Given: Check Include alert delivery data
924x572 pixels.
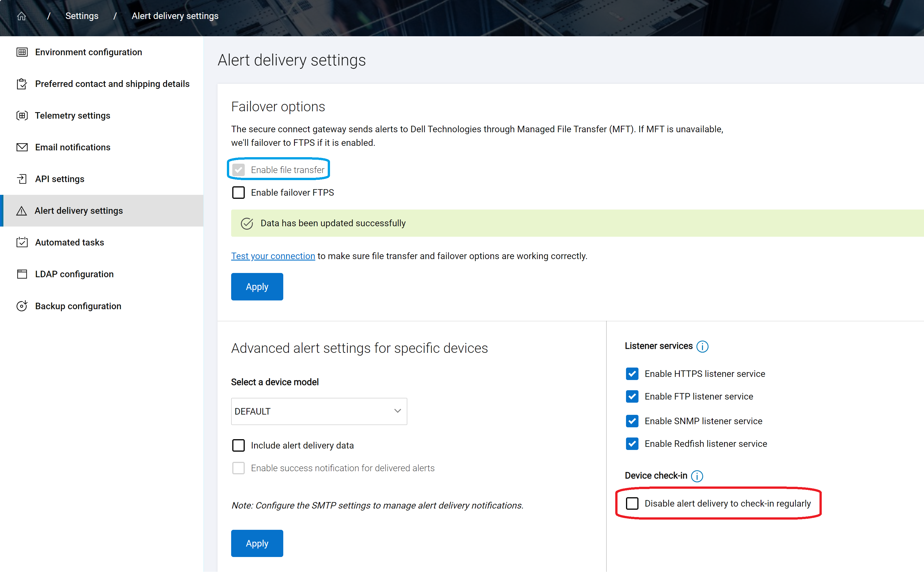Looking at the screenshot, I should pyautogui.click(x=239, y=445).
